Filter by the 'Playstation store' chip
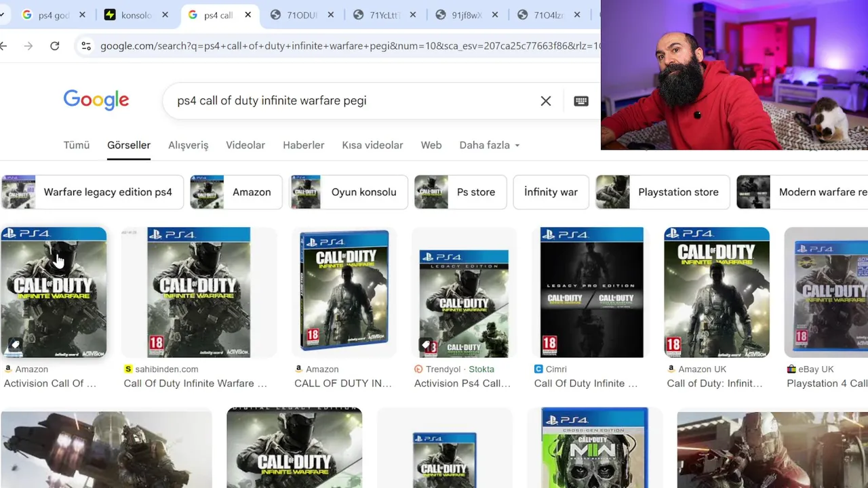The width and height of the screenshot is (868, 488). [x=663, y=192]
